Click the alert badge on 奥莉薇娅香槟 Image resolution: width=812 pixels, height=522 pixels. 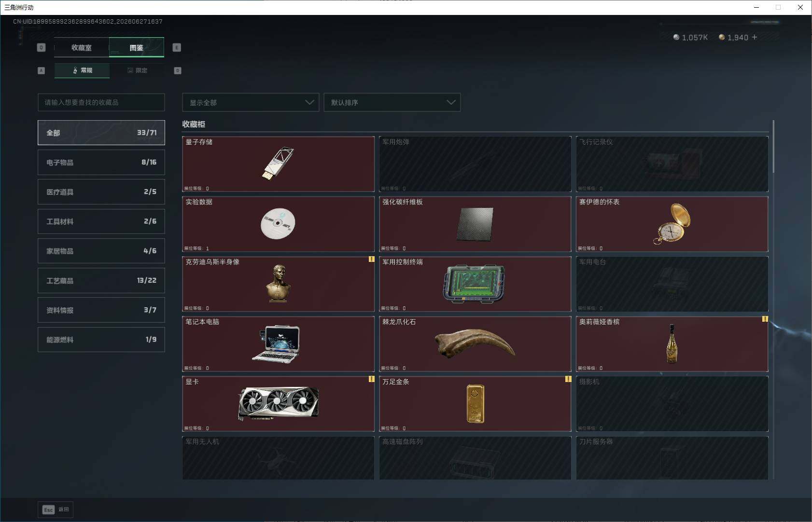tap(765, 319)
